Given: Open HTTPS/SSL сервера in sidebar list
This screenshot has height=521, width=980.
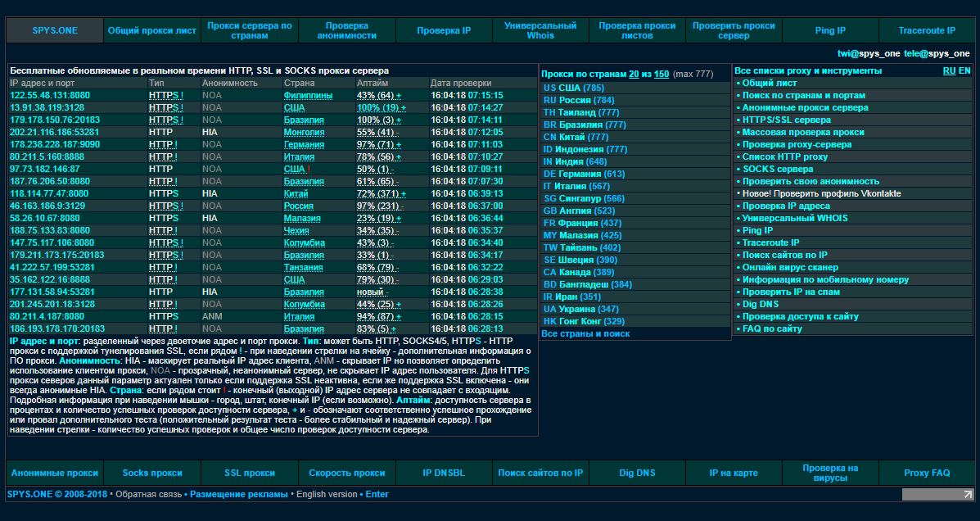Looking at the screenshot, I should point(787,120).
